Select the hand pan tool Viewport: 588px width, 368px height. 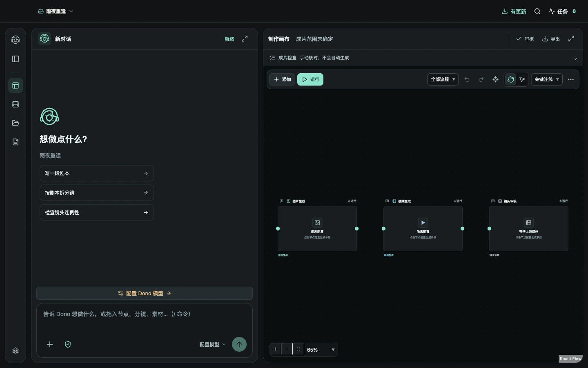coord(510,79)
